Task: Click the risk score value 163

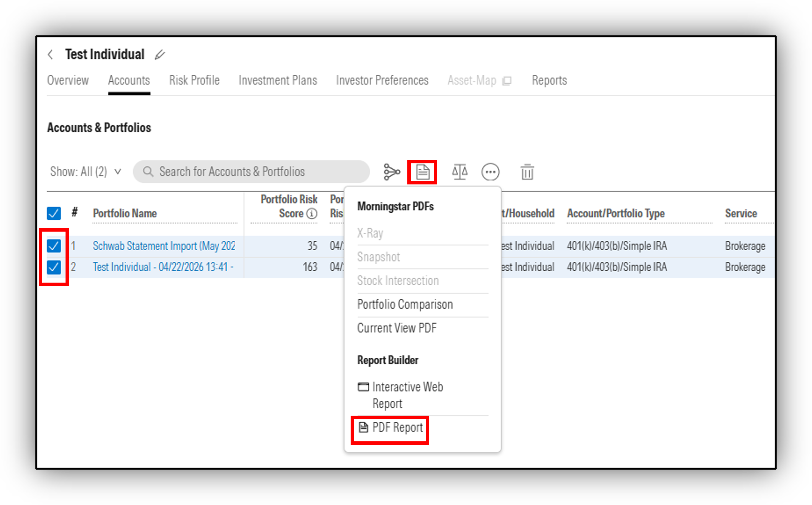Action: point(310,267)
